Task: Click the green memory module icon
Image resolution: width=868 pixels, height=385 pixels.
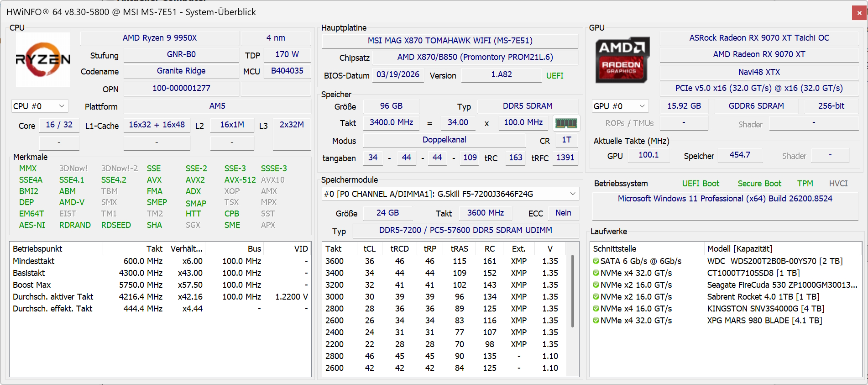Action: click(x=566, y=123)
